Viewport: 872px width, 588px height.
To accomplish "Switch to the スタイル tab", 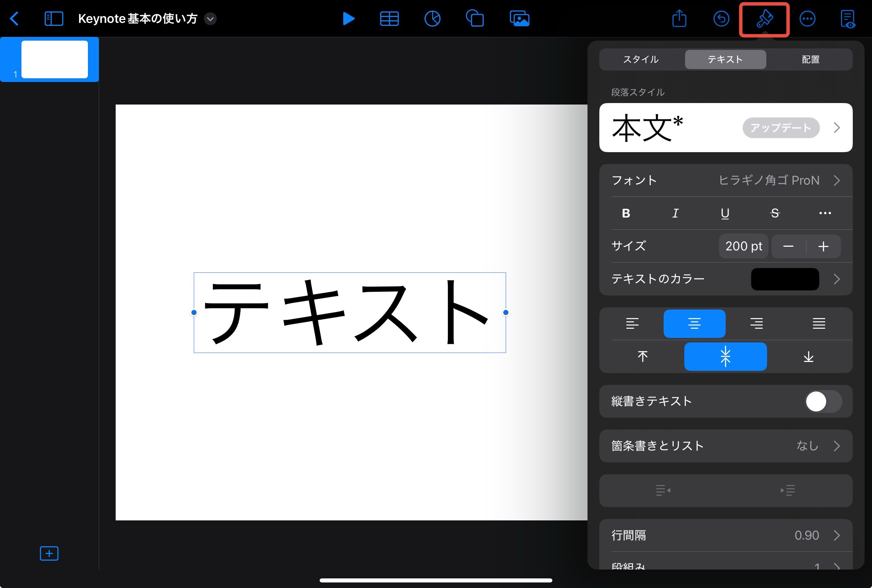I will 641,59.
